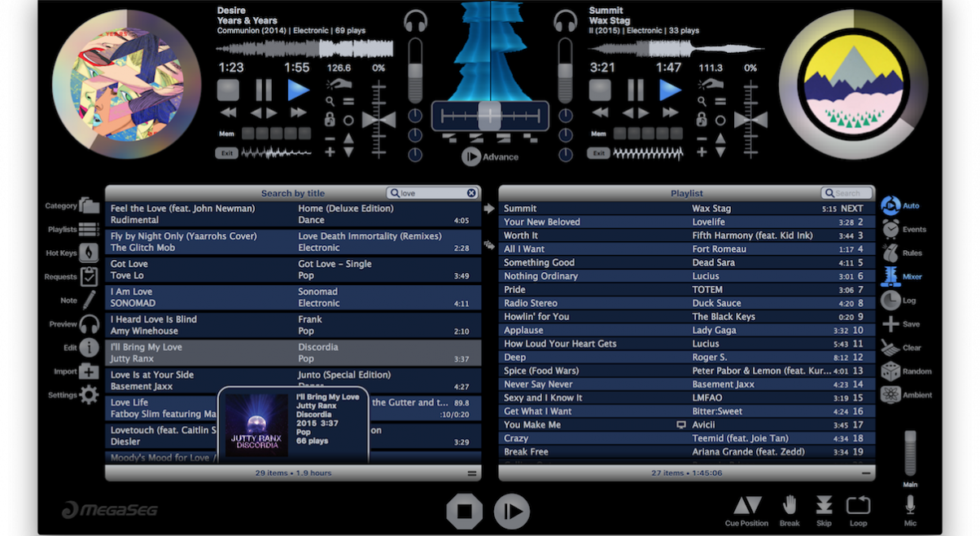Viewport: 980px width, 536px height.
Task: Switch to the Playlists browser
Action: tap(88, 230)
